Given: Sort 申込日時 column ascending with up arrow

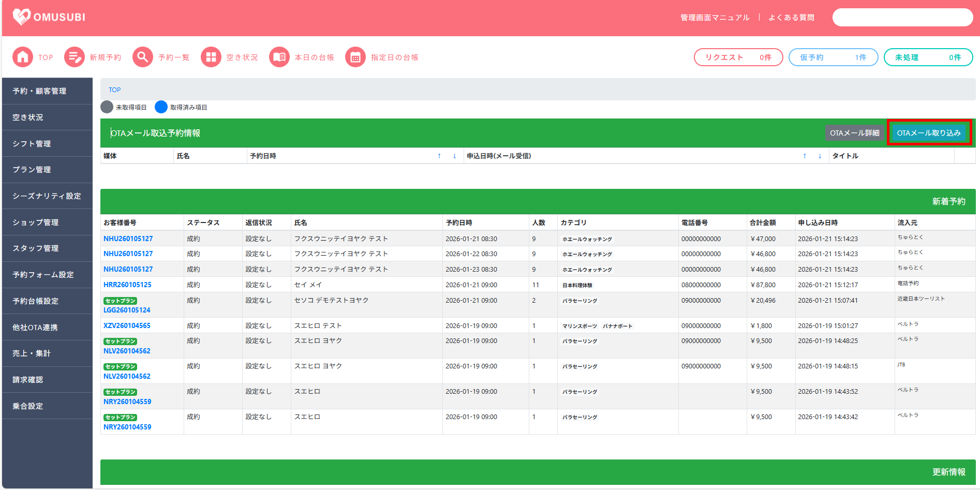Looking at the screenshot, I should [805, 156].
